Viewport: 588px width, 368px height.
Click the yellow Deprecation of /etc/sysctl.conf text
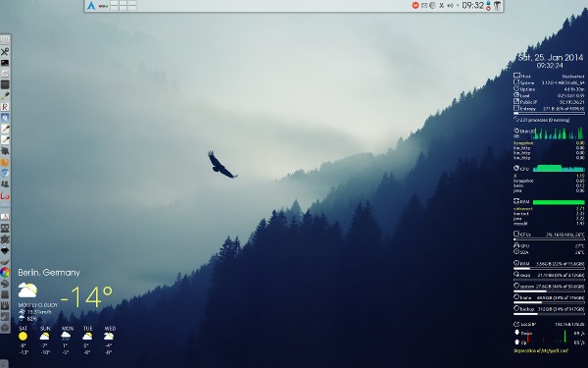(x=540, y=350)
